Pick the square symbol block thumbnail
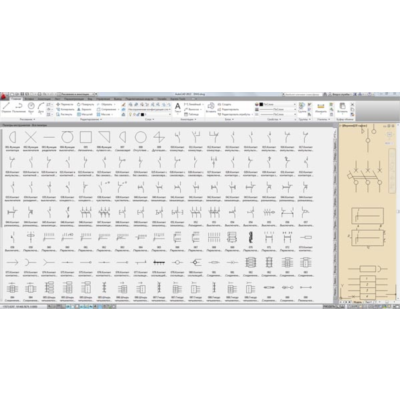400x400 pixels. tap(86, 137)
